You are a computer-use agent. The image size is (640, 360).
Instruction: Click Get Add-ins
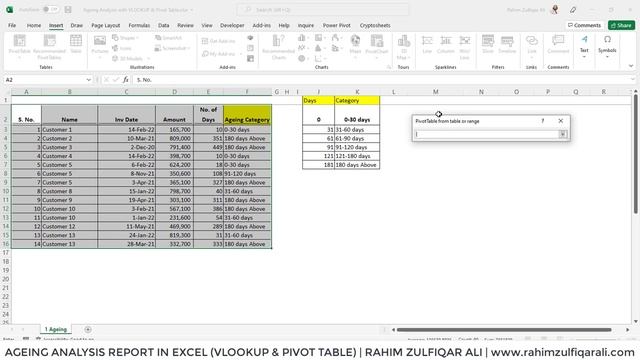(219, 41)
